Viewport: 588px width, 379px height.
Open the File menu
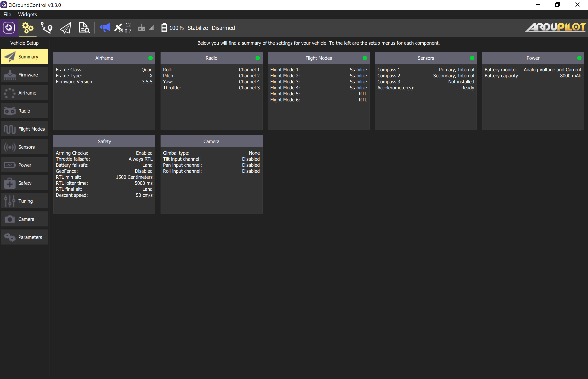point(7,14)
